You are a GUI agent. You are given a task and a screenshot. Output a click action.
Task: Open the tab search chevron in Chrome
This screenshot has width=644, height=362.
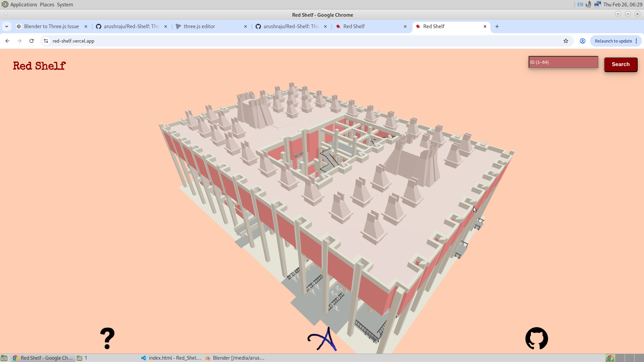tap(7, 26)
